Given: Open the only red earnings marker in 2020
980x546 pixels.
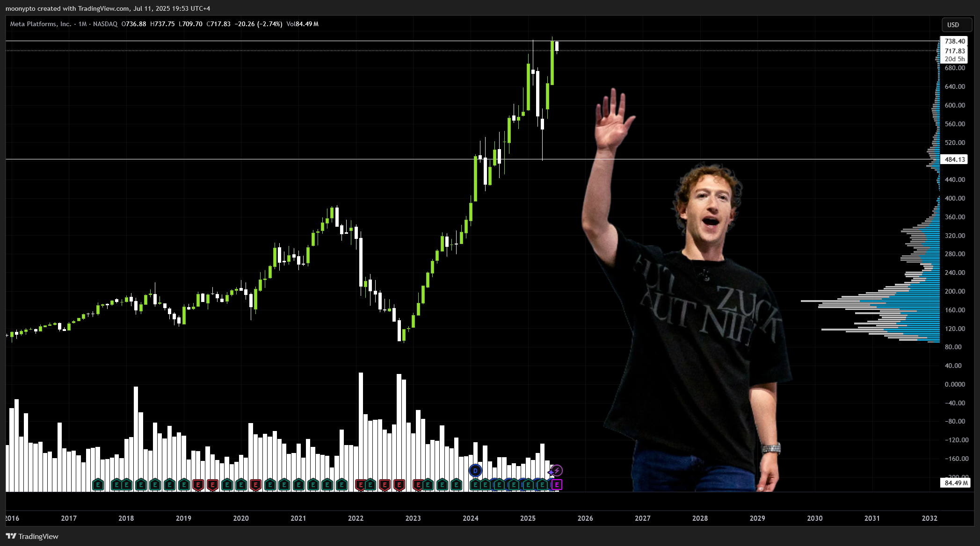Looking at the screenshot, I should point(255,485).
